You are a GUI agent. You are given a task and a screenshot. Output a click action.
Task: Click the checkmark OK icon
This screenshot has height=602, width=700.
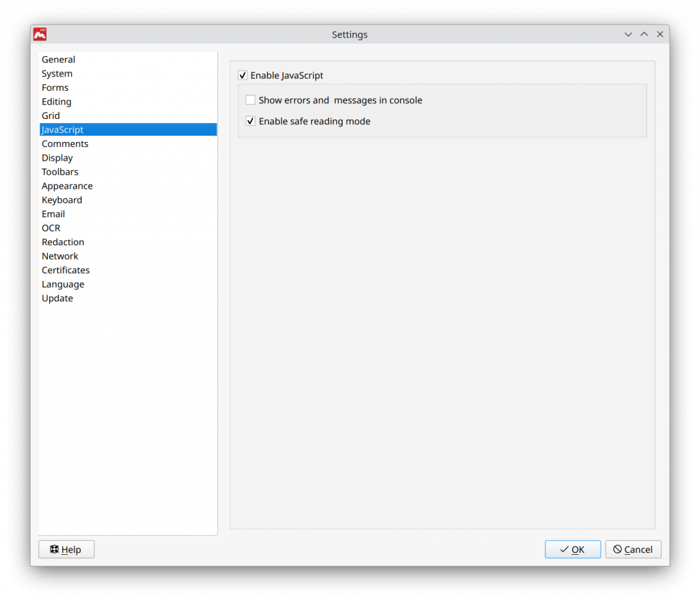pyautogui.click(x=564, y=549)
